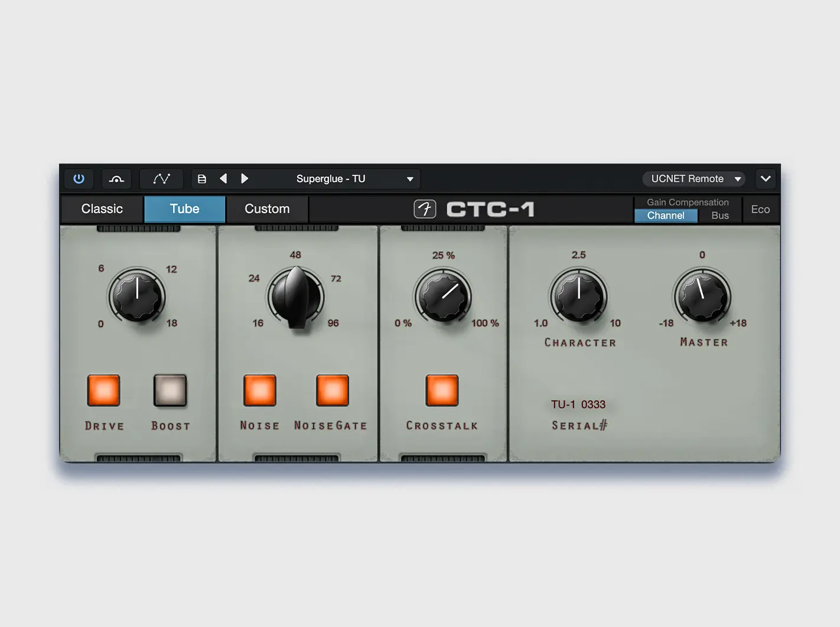Click the transfer curve icon in the header
The image size is (840, 627).
coord(116,179)
